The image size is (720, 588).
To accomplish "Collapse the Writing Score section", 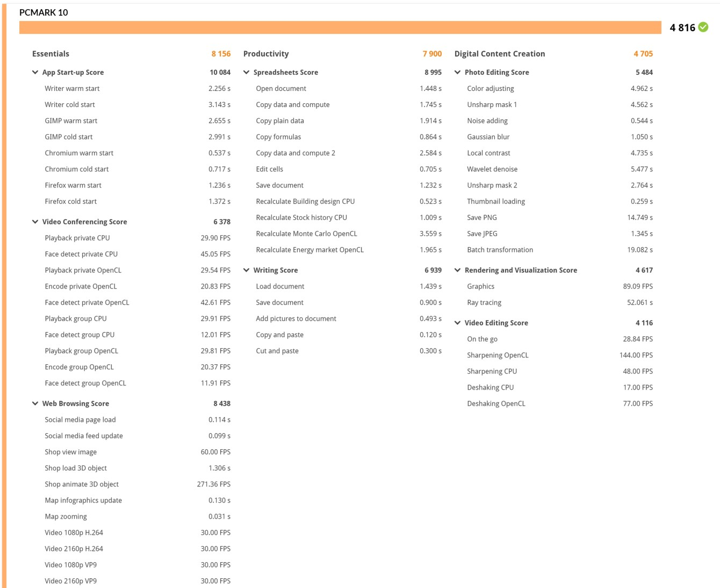I will [246, 270].
